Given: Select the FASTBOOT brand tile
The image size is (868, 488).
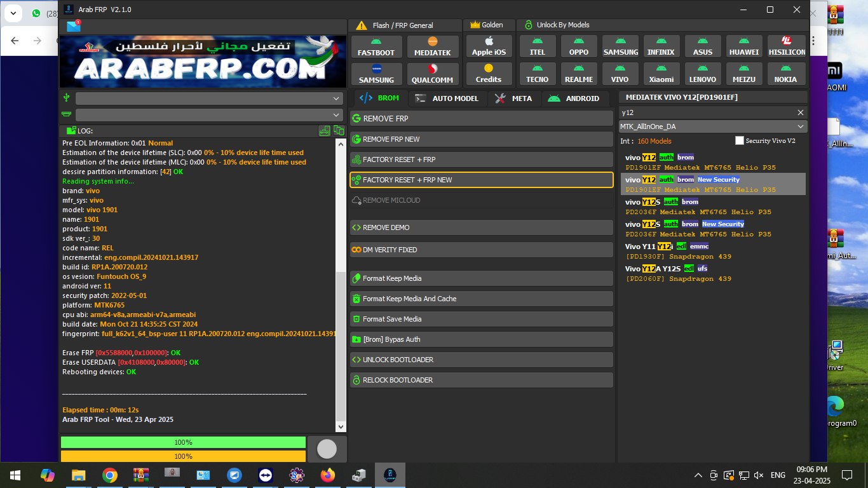Looking at the screenshot, I should tap(376, 46).
